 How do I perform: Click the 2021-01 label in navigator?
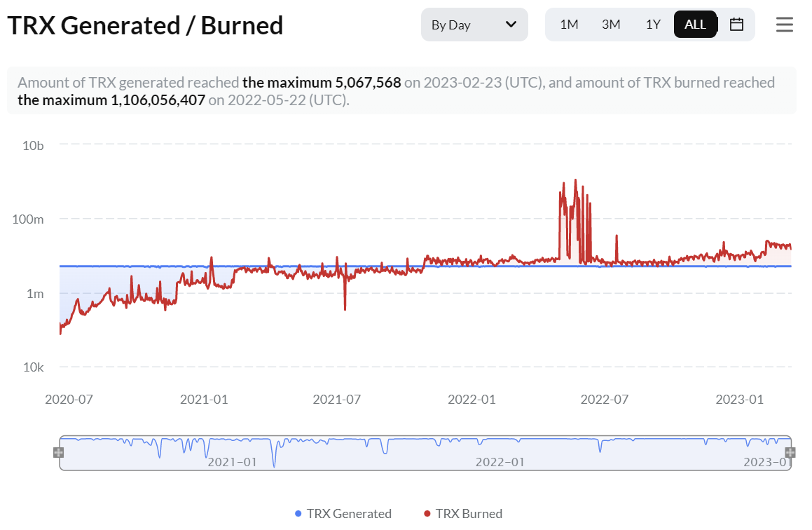[232, 462]
